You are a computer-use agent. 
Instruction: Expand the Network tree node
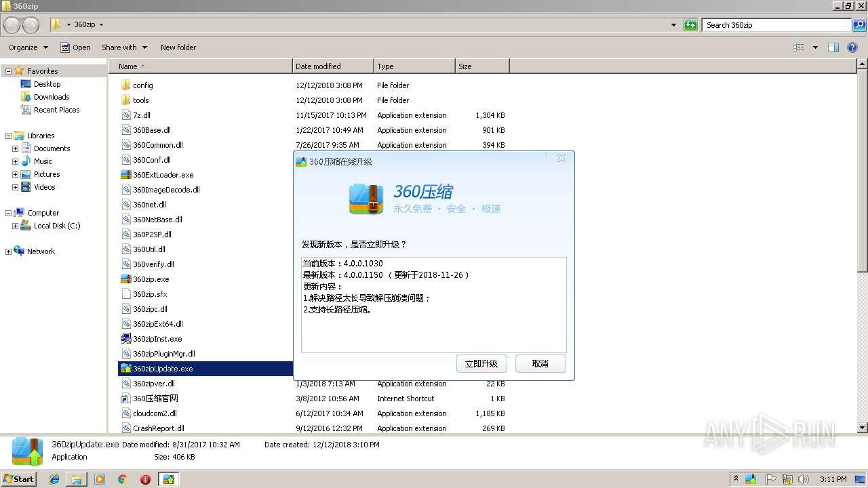(x=8, y=251)
